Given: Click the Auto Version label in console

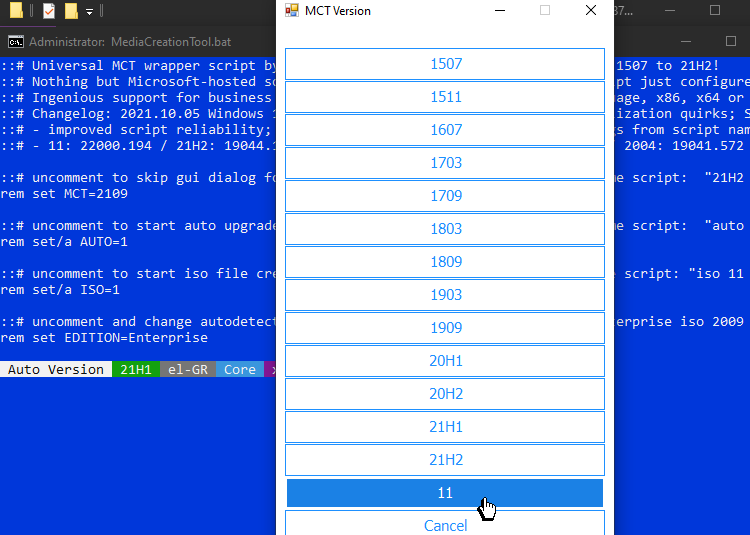Looking at the screenshot, I should tap(56, 369).
